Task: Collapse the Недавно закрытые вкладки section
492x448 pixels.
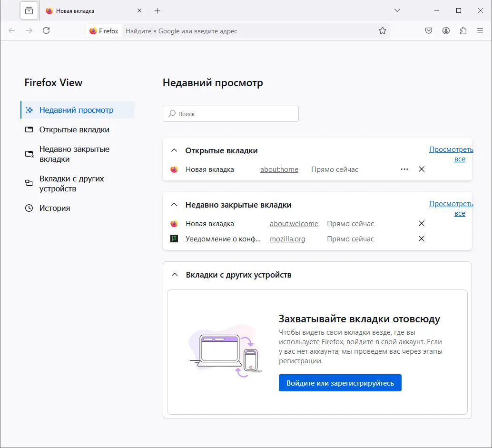Action: tap(174, 205)
